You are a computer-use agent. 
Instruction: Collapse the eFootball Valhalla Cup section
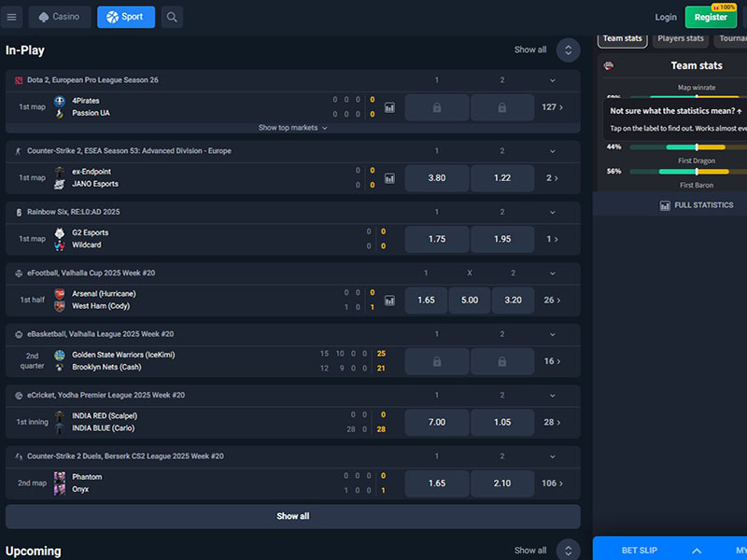click(553, 273)
